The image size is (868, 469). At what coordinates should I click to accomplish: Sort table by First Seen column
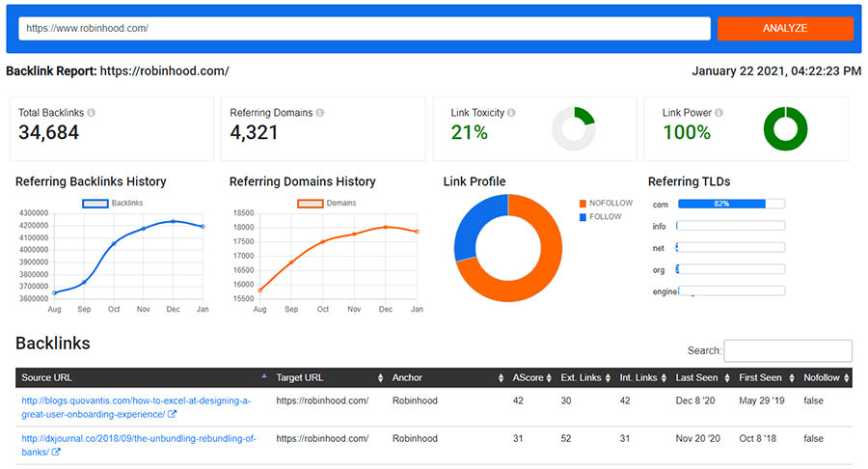(766, 377)
